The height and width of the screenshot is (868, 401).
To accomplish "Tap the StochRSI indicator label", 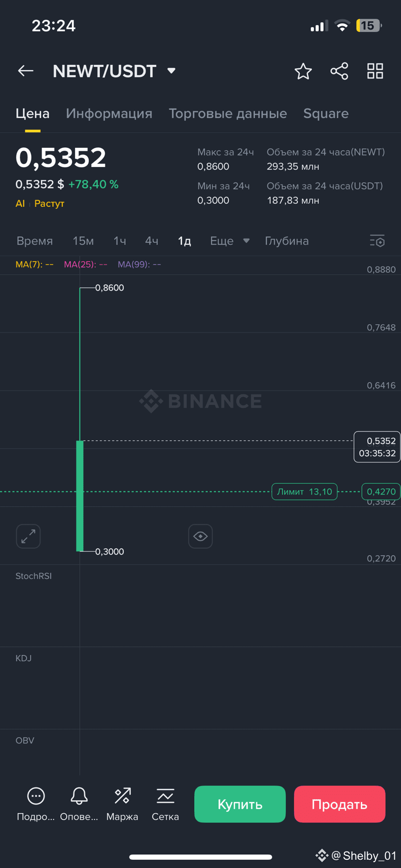I will [x=33, y=576].
